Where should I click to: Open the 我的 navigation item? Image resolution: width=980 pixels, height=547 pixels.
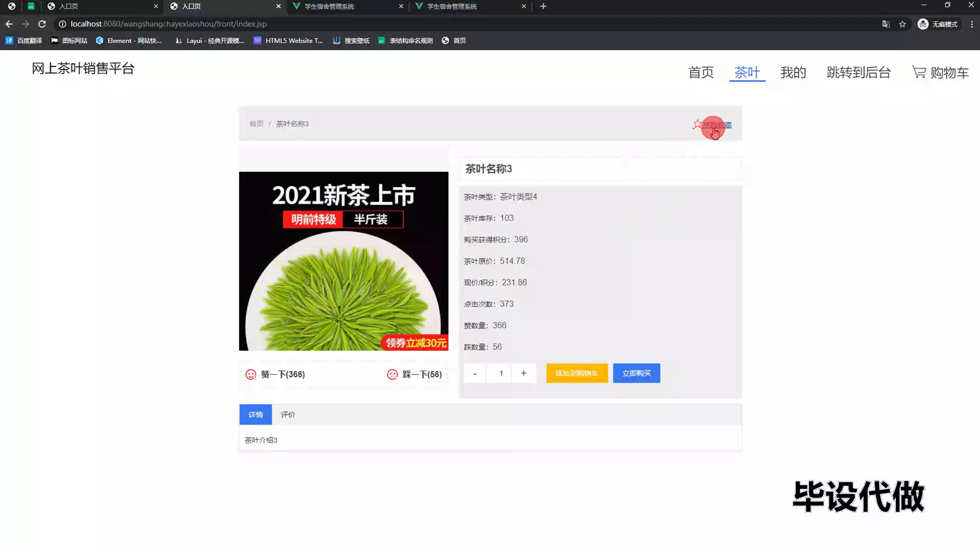pos(793,72)
